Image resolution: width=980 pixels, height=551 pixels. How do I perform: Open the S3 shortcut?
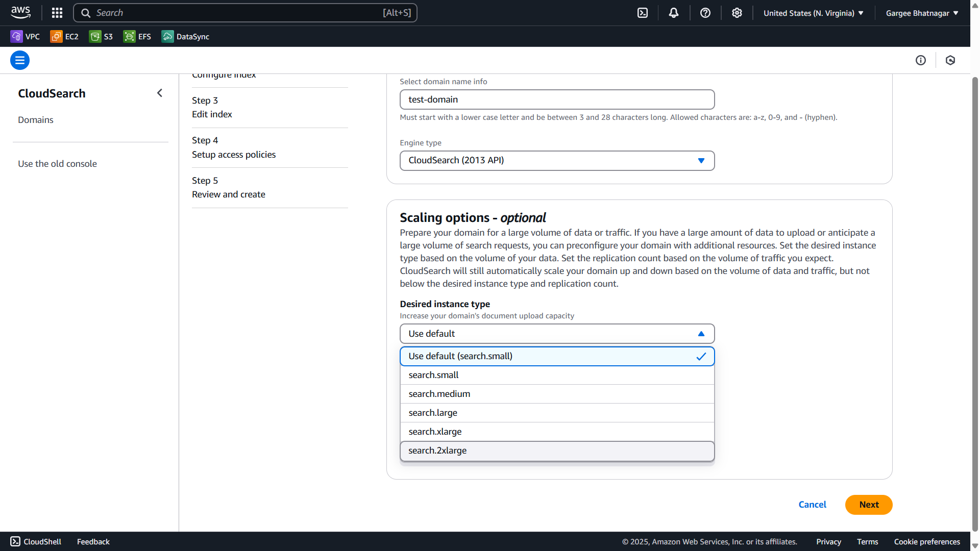(101, 36)
